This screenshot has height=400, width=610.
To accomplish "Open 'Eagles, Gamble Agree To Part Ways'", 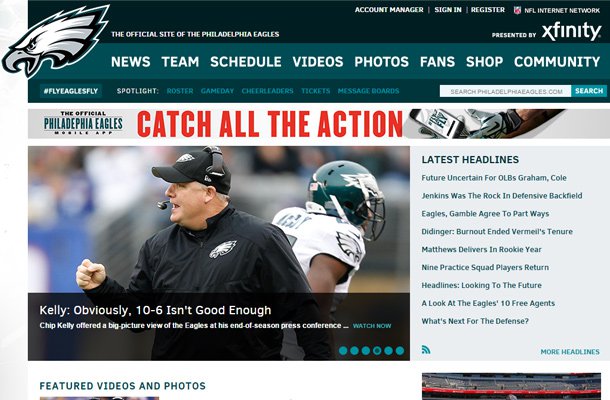I will (x=485, y=214).
